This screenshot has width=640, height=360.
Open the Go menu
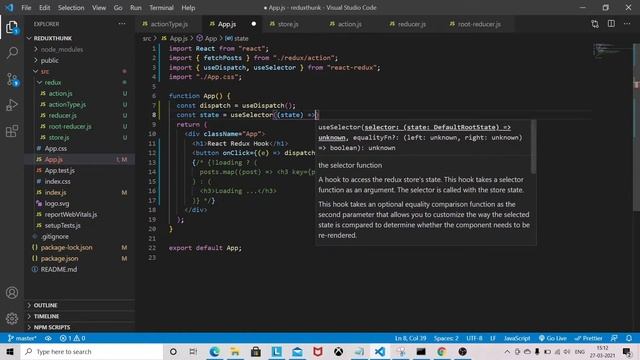point(118,8)
